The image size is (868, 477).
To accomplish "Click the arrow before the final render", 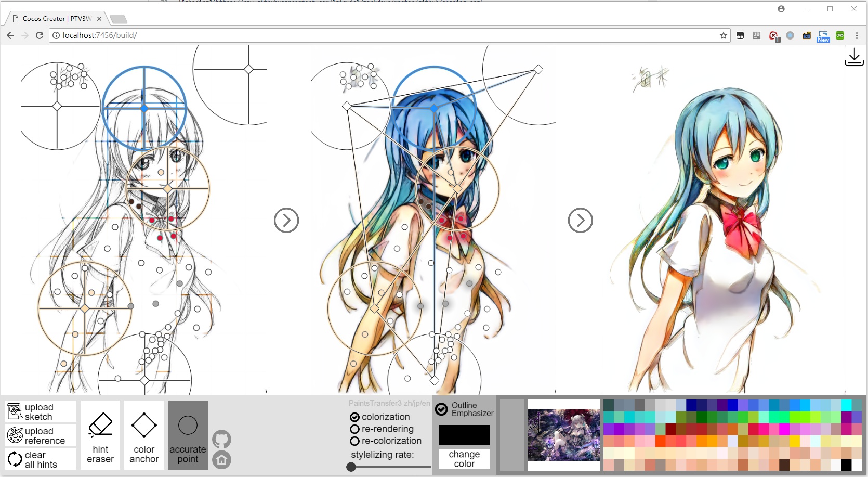I will [x=581, y=220].
